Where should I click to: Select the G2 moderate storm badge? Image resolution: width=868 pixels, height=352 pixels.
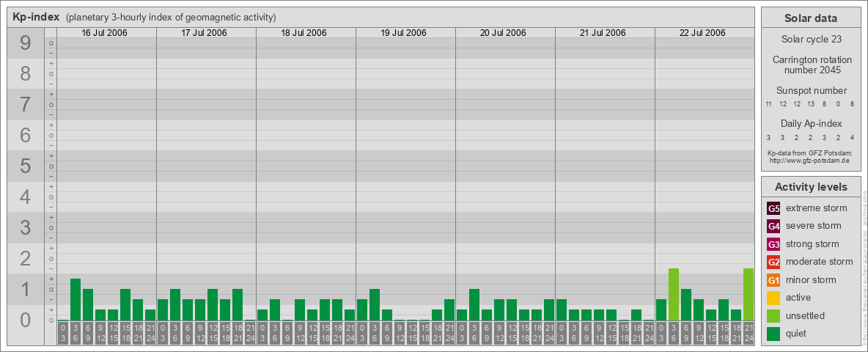[773, 262]
